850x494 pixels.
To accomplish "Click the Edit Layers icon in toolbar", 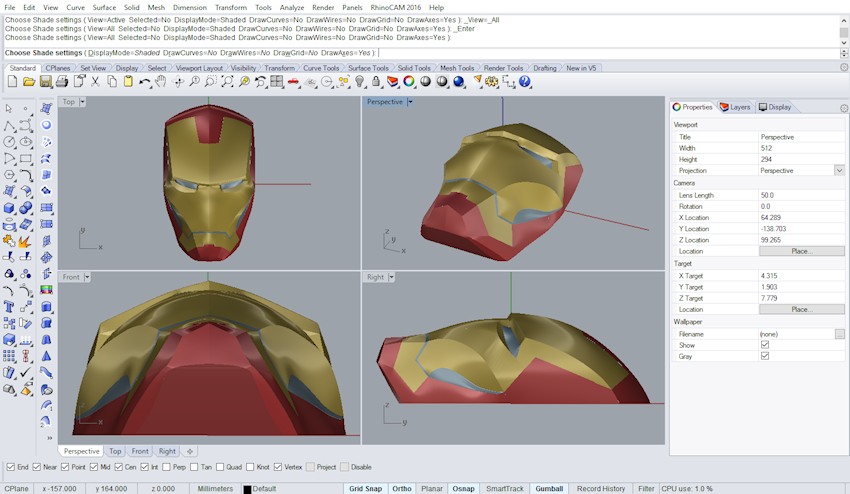I will tap(392, 81).
